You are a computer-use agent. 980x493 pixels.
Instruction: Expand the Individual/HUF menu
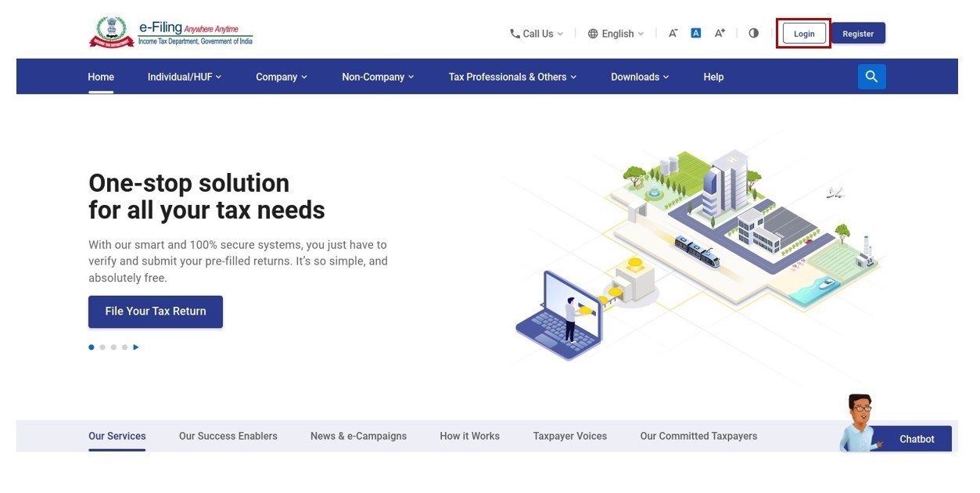click(x=184, y=77)
